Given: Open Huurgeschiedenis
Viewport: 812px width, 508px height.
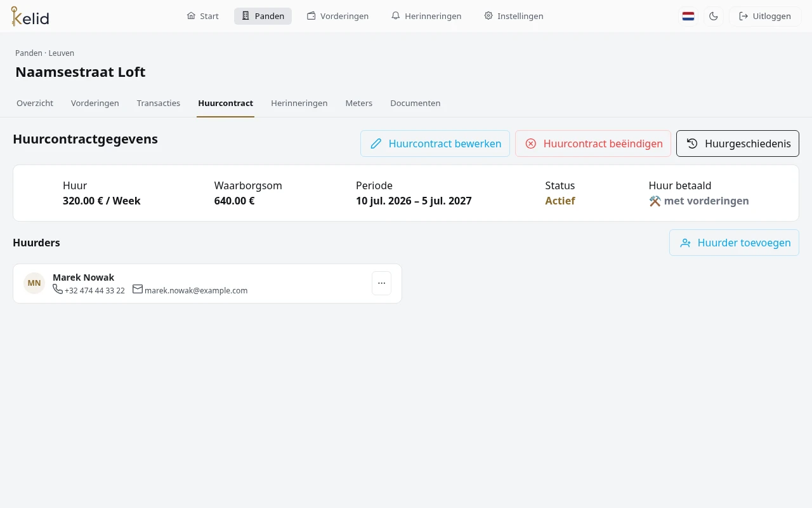Looking at the screenshot, I should pyautogui.click(x=738, y=144).
